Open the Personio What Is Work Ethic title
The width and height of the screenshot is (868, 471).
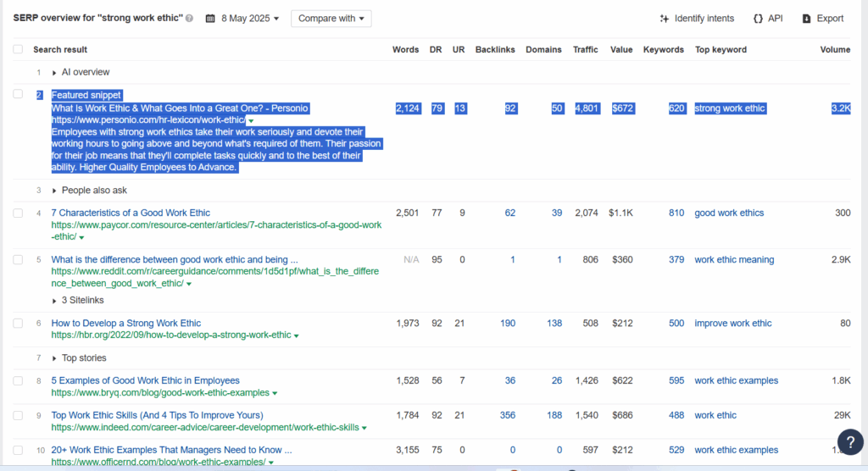tap(181, 108)
